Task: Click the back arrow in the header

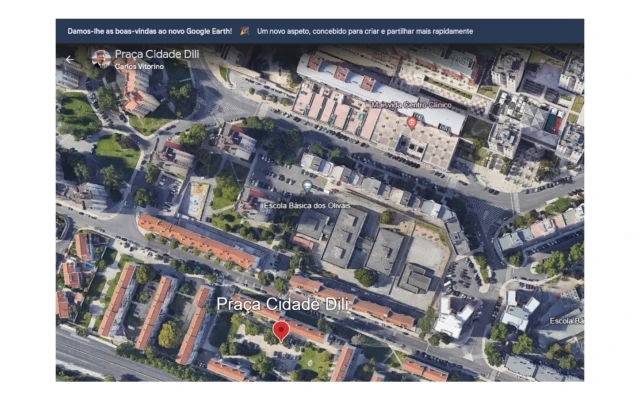Action: coord(69,59)
